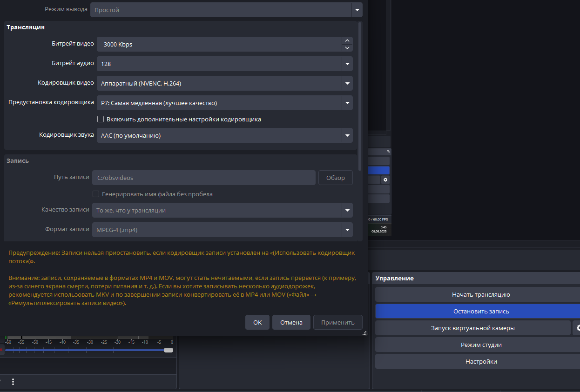Image resolution: width=580 pixels, height=392 pixels.
Task: Click the float-dock icon in the small background panel
Action: (x=388, y=152)
